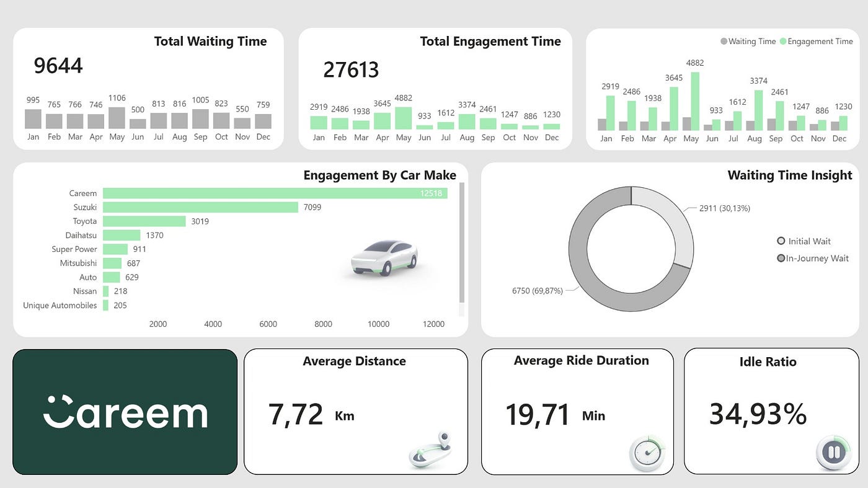Select the Mitsubishi bar valued 687
Screen dimensions: 868x488
click(x=112, y=264)
